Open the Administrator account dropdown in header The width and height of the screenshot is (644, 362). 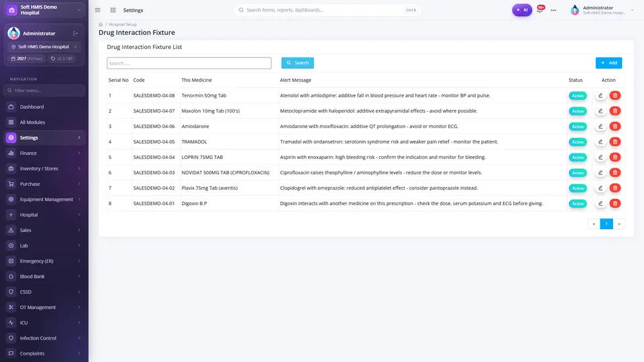(602, 10)
